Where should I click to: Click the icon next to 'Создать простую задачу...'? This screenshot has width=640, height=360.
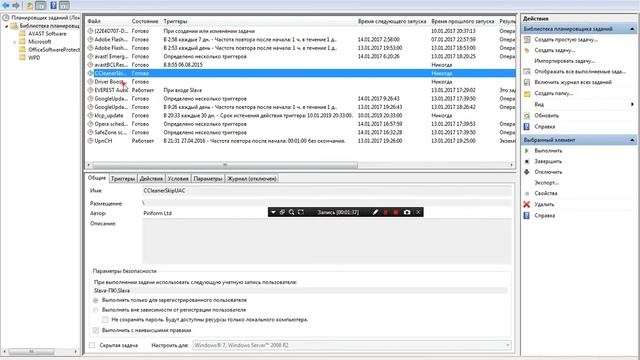[527, 40]
